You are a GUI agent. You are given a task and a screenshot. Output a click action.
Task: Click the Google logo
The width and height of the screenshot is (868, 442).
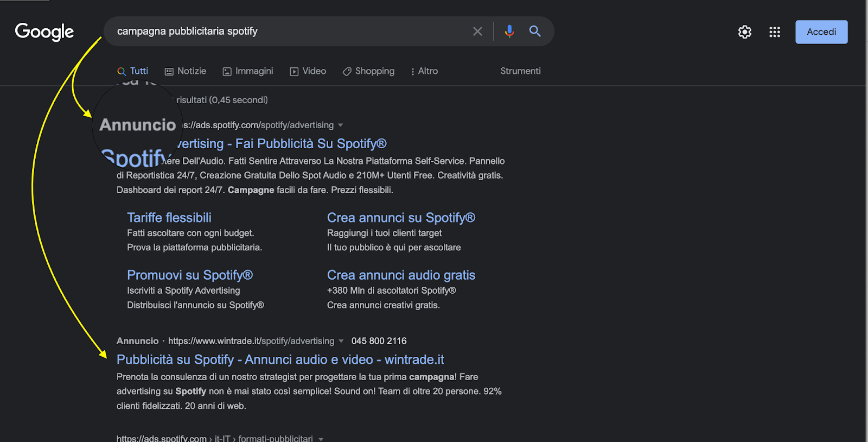[44, 32]
